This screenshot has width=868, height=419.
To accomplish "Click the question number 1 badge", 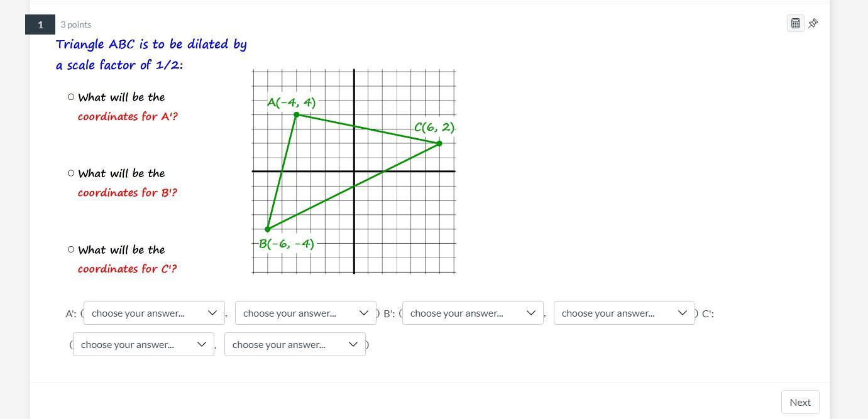I will pos(40,24).
